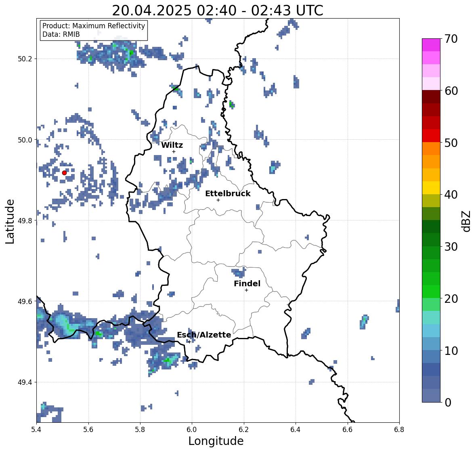
Task: Click the Longitude axis label
Action: click(216, 441)
